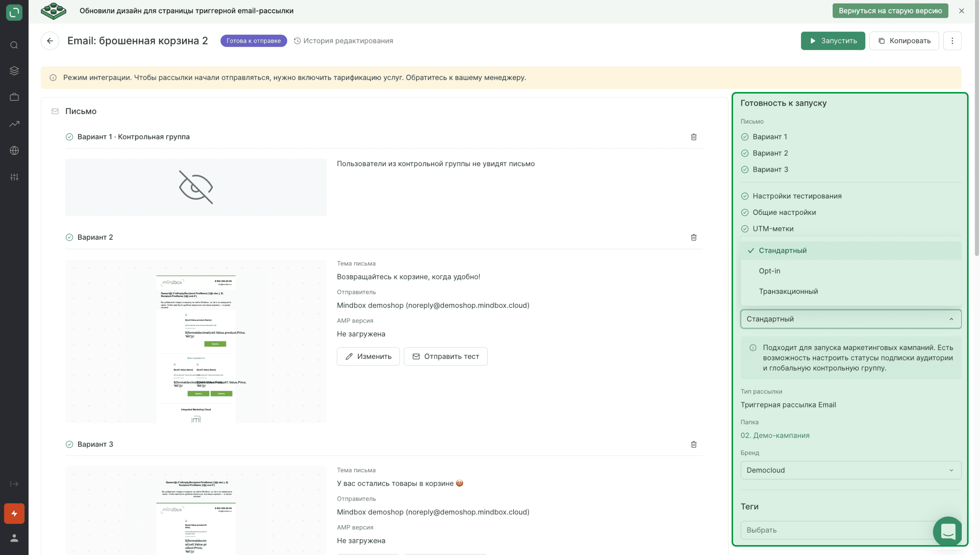The width and height of the screenshot is (980, 555).
Task: Open Вариант 2 email preview thumbnail
Action: (x=196, y=341)
